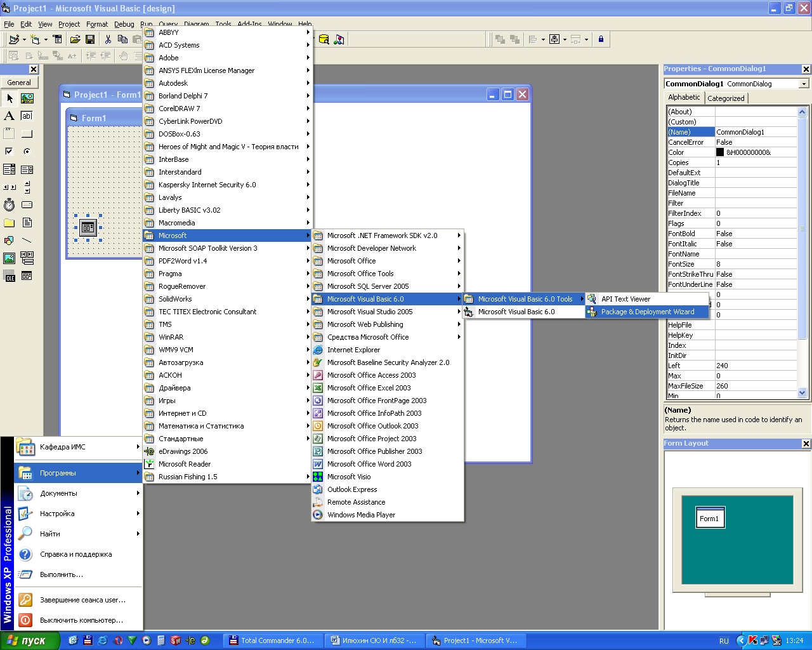The height and width of the screenshot is (650, 812).
Task: Select the OptionButton control in toolbox
Action: 27,152
